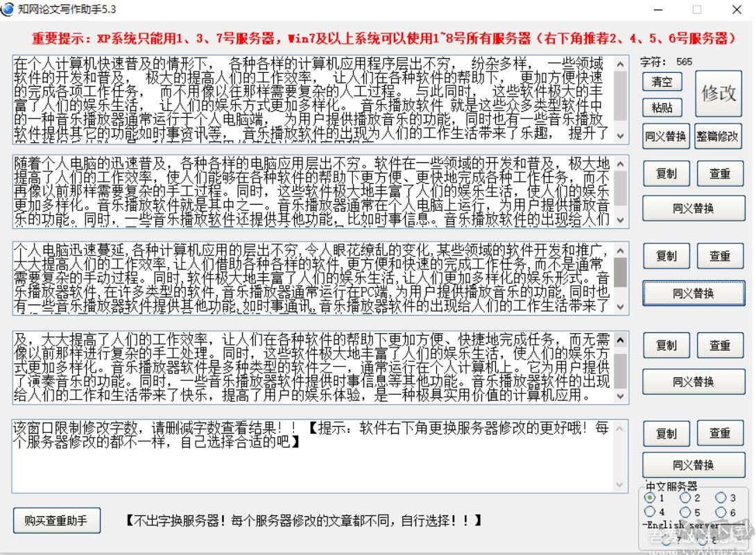This screenshot has height=555, width=756.
Task: Click the top 同义替换 synonym replace button
Action: click(x=667, y=136)
